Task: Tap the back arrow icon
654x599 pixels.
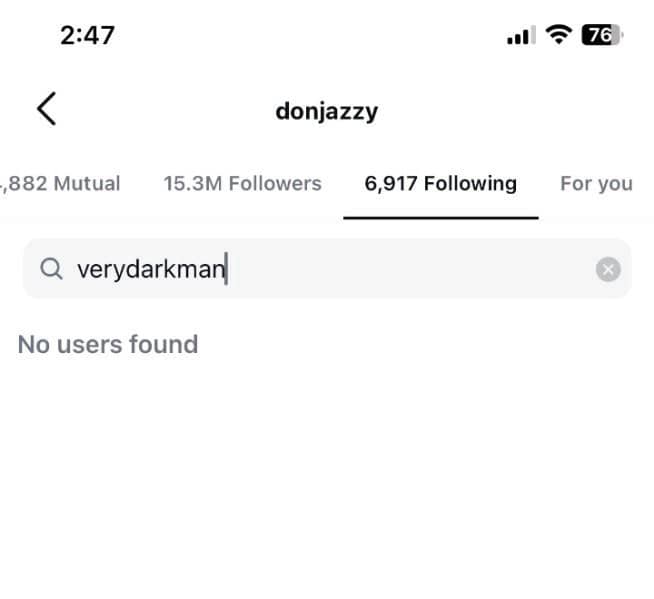Action: (x=46, y=108)
